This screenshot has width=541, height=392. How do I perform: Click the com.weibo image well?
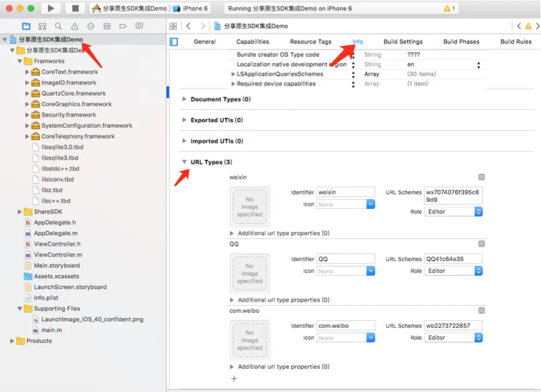(250, 340)
